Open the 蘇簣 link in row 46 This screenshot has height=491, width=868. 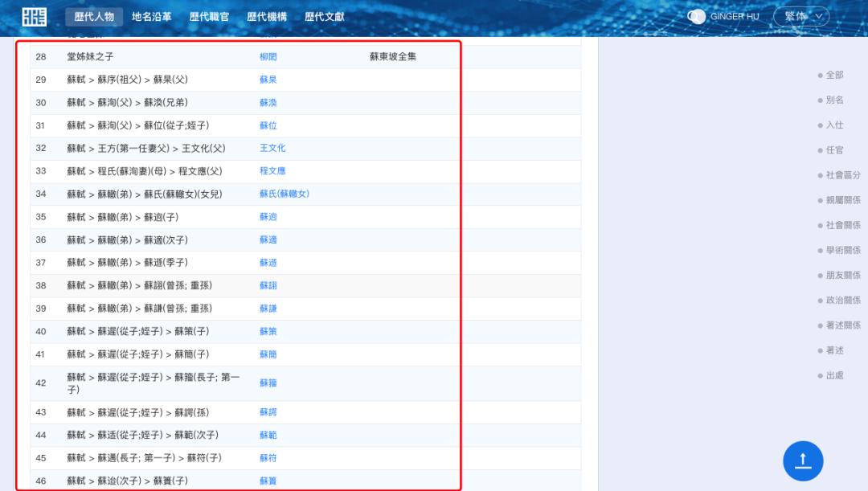[268, 481]
